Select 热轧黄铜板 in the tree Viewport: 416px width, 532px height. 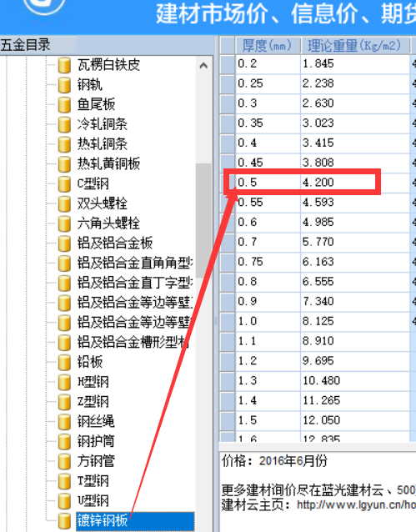pyautogui.click(x=108, y=163)
